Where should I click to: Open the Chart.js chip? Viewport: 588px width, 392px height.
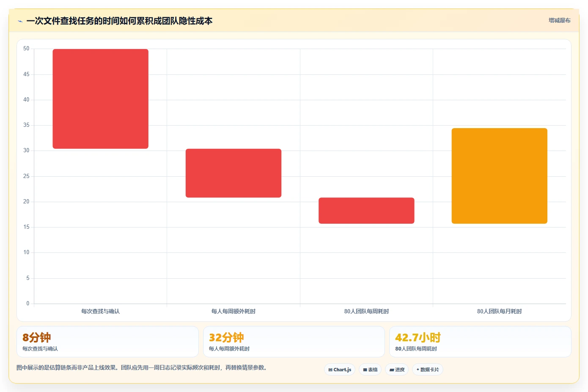(340, 370)
